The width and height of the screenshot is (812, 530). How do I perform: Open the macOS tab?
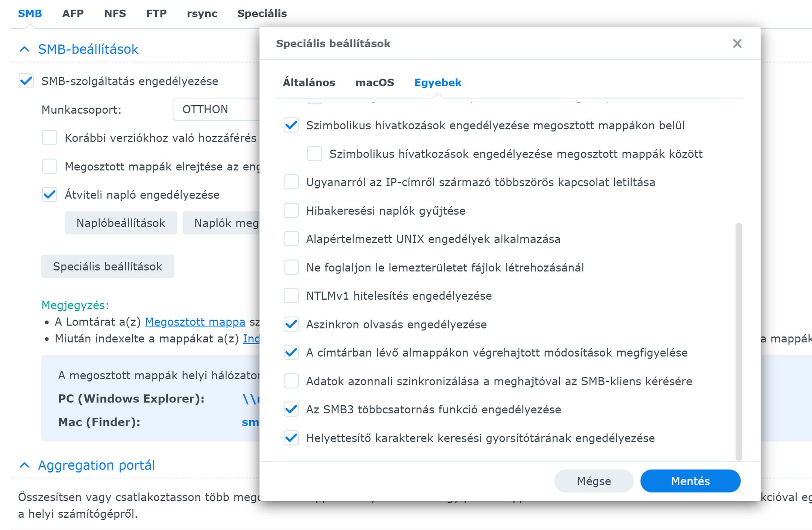click(374, 82)
